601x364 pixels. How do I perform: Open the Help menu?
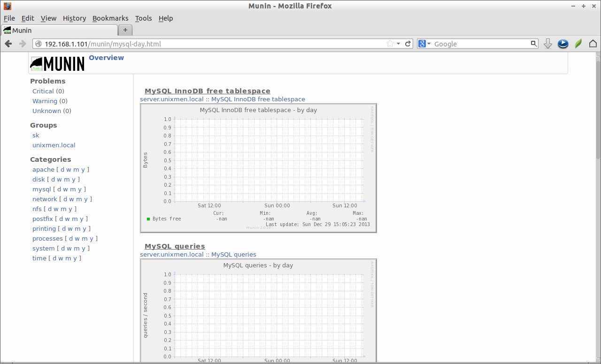(166, 18)
